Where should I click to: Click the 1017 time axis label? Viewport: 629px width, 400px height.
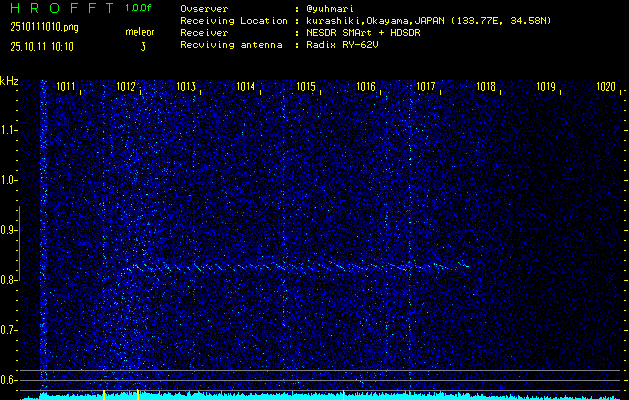tap(426, 86)
